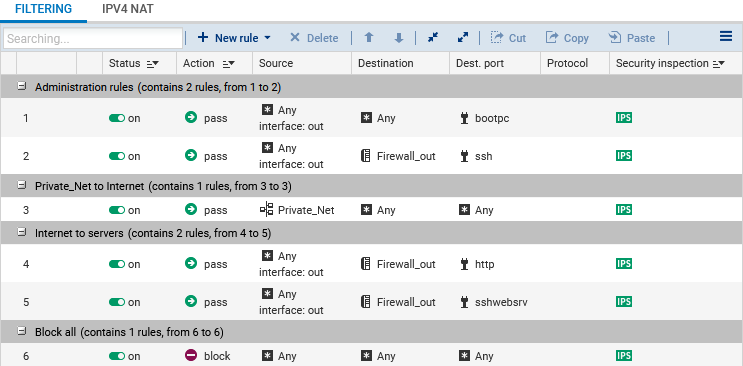The image size is (743, 366).
Task: Collapse the Administration rules group
Action: click(x=22, y=86)
